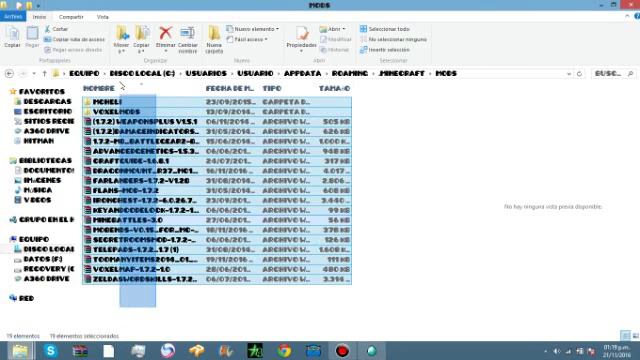Show hidden tray icons arrow
This screenshot has height=360, width=640.
[546, 351]
